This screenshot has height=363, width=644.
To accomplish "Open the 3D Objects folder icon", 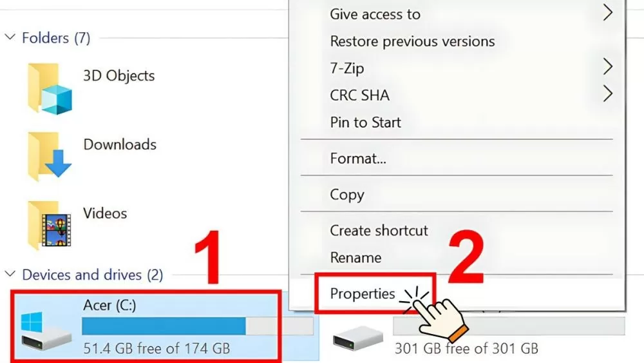I will pyautogui.click(x=50, y=90).
